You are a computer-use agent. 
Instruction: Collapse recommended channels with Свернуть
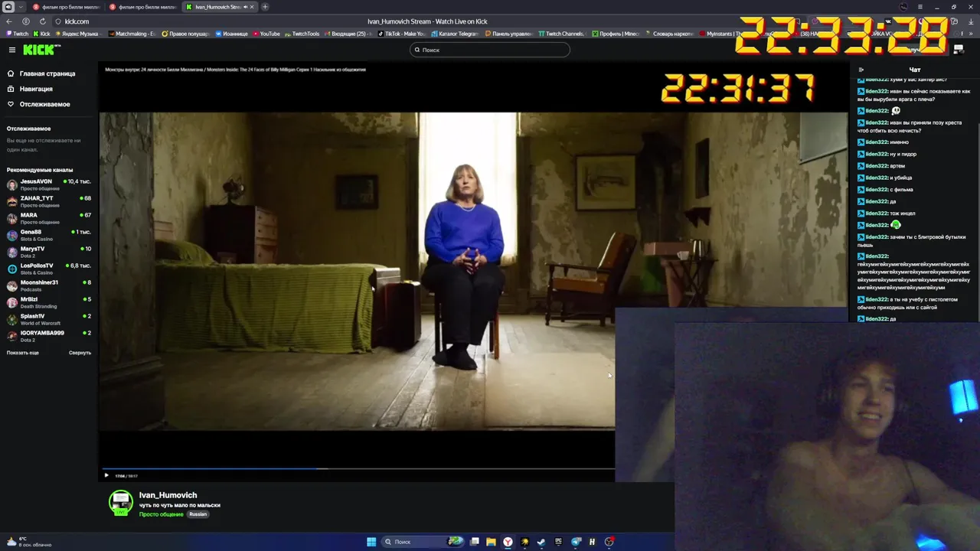point(80,353)
